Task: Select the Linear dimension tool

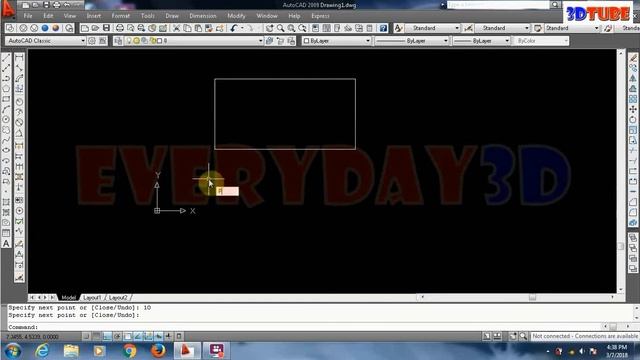Action: click(x=19, y=58)
